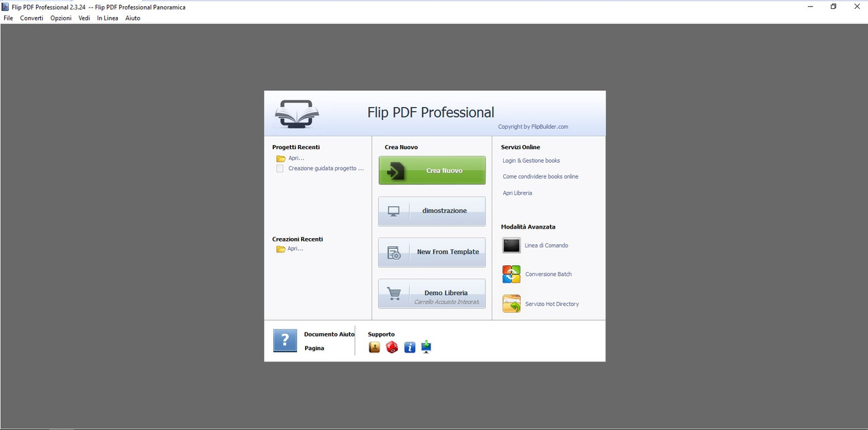Click the Apri Libreria link
Screen dimensions: 868x430
coord(517,193)
